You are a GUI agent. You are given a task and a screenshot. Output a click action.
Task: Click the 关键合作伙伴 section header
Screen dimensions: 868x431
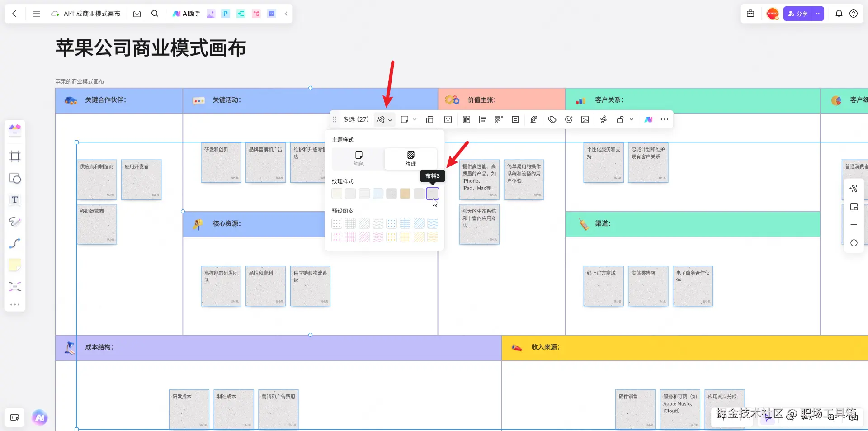(119, 100)
